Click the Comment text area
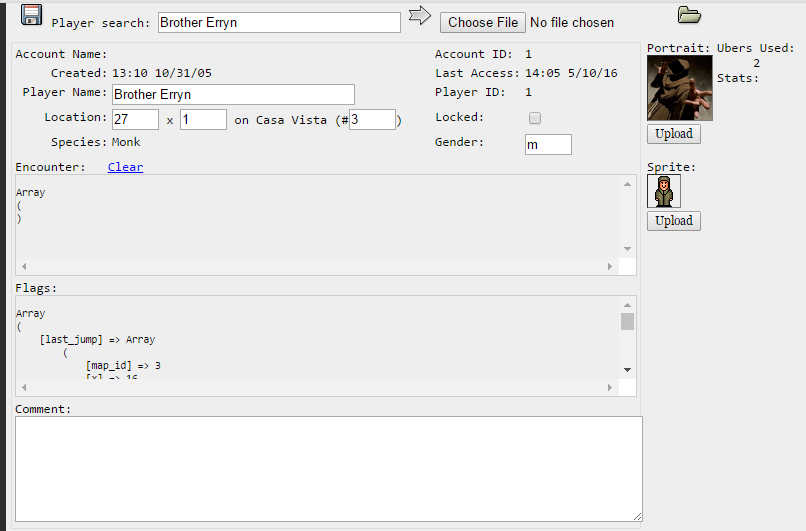Screen dimensions: 806x531 tap(328, 468)
